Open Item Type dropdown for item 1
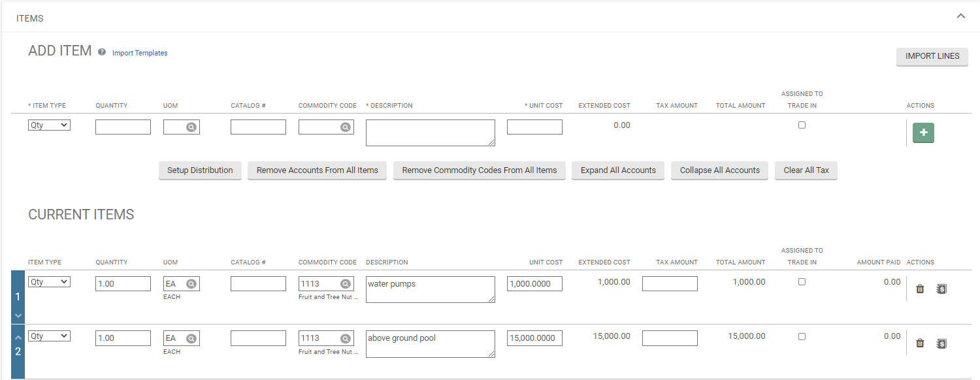The image size is (980, 380). point(49,281)
